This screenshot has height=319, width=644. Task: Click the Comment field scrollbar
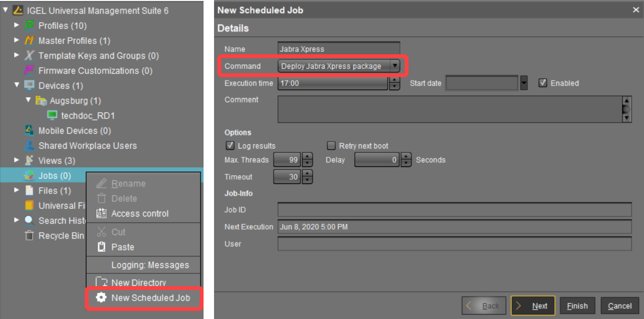click(x=627, y=110)
